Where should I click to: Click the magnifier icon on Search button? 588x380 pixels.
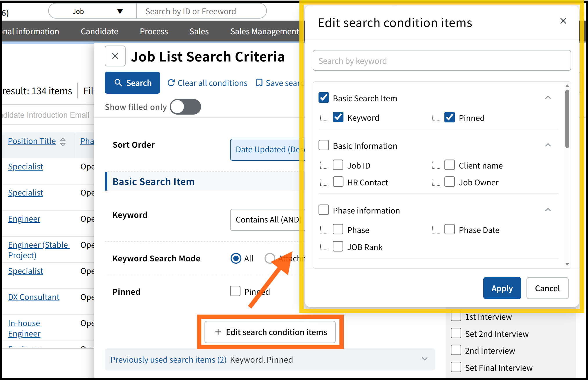click(118, 83)
